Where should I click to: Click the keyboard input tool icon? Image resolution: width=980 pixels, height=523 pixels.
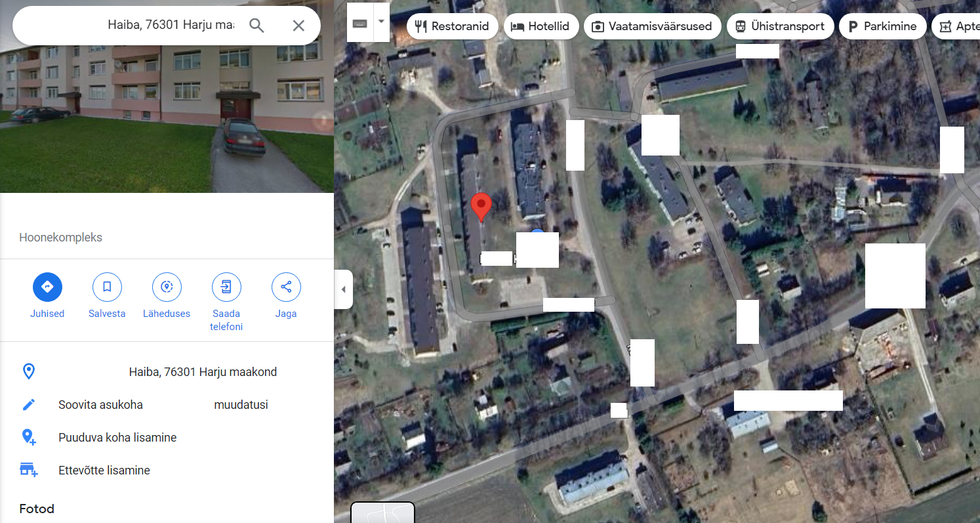pyautogui.click(x=359, y=23)
